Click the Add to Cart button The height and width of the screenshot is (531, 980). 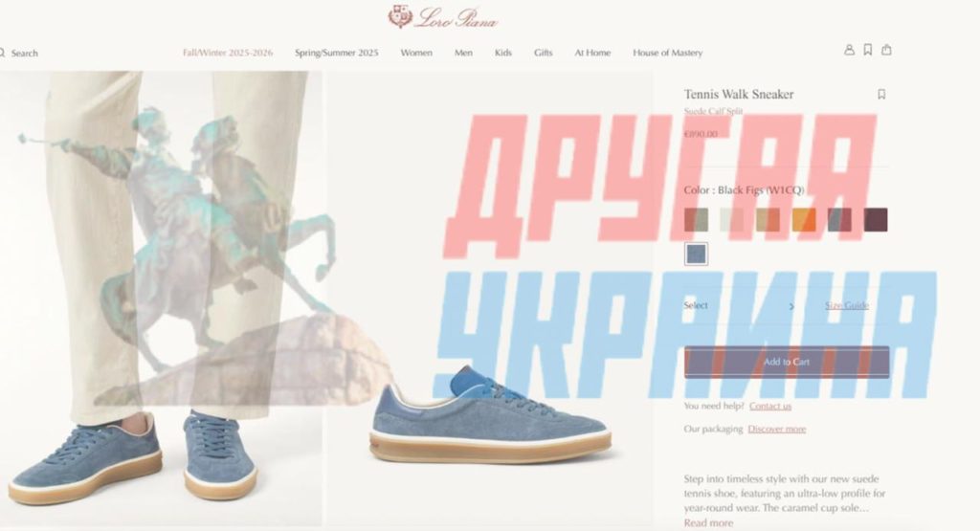[x=787, y=362]
